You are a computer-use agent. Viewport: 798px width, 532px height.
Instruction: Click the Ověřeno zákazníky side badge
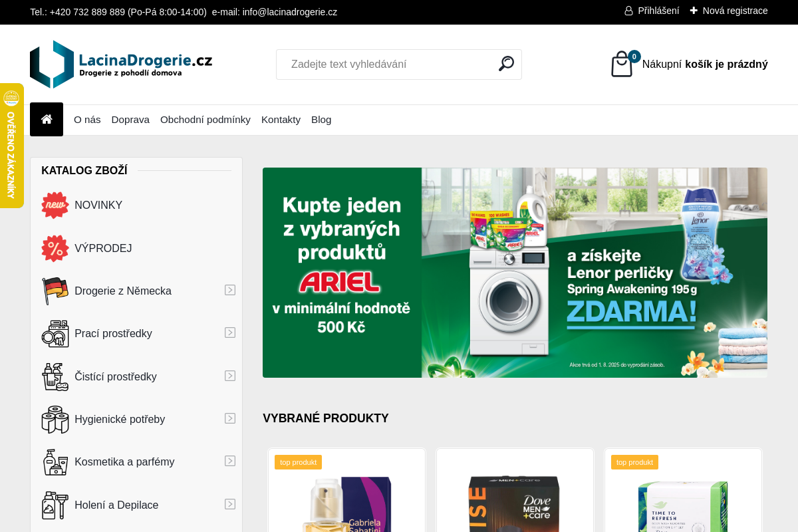pos(12,145)
